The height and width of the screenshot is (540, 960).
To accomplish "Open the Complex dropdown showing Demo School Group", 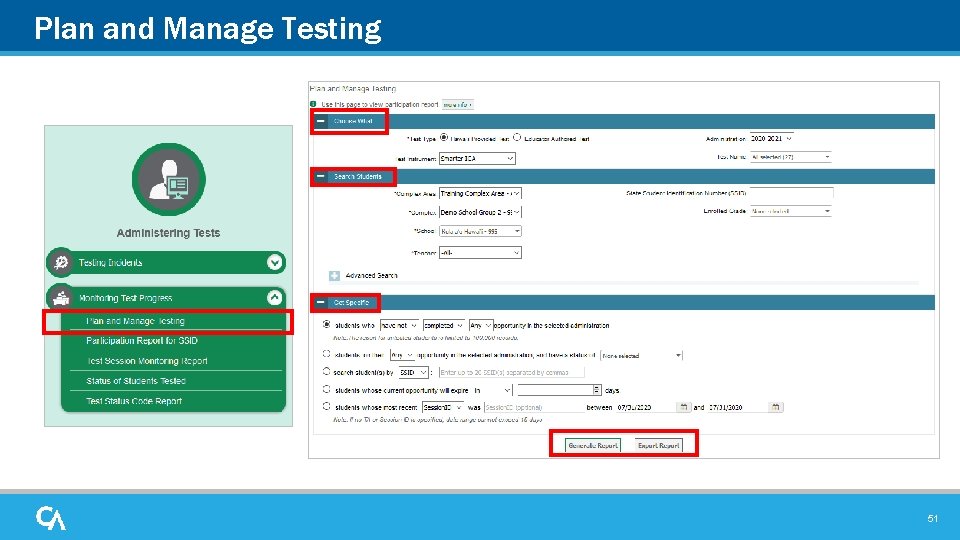I will (x=480, y=212).
